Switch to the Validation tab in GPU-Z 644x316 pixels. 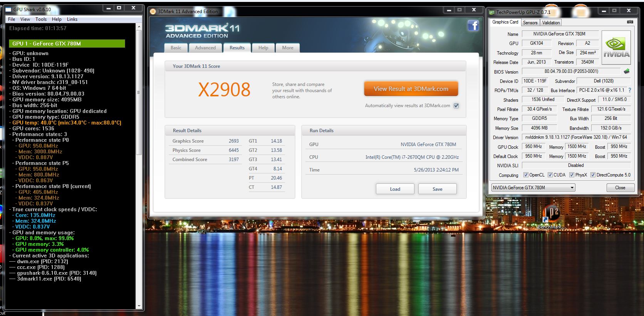(551, 23)
